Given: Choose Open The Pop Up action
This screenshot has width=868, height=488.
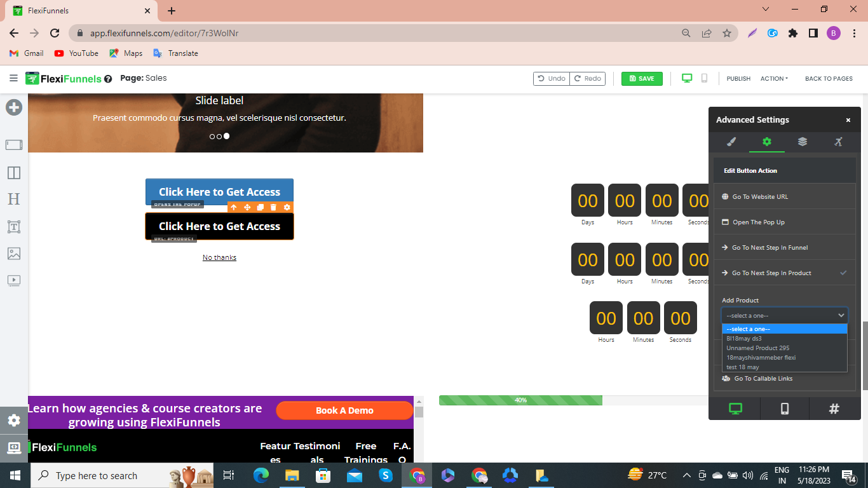Looking at the screenshot, I should pyautogui.click(x=785, y=222).
